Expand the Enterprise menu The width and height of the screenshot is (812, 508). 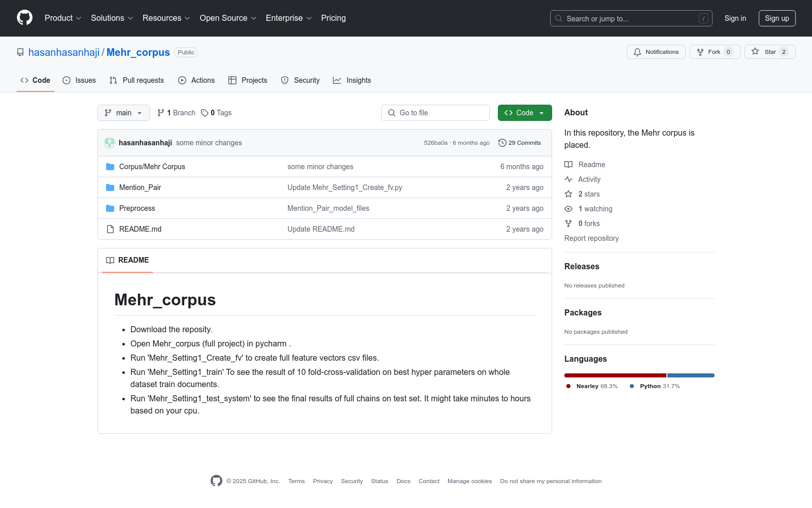pos(289,18)
